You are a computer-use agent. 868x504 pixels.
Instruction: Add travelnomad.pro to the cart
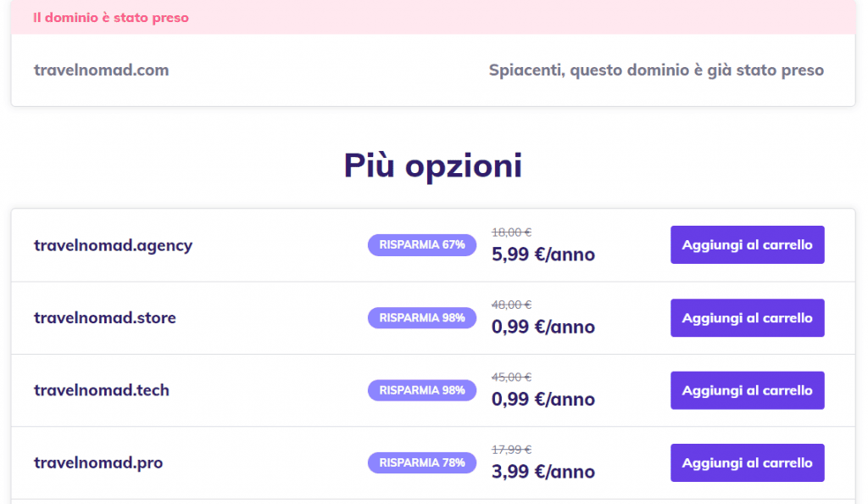click(x=747, y=462)
